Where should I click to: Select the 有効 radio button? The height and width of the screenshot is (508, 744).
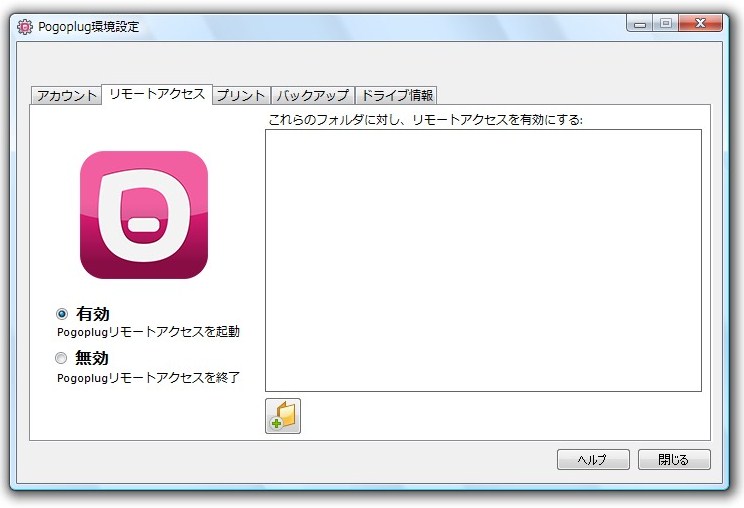62,314
